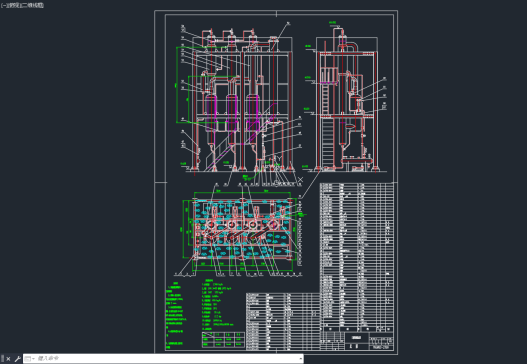Select the small table under the notes

[223, 339]
